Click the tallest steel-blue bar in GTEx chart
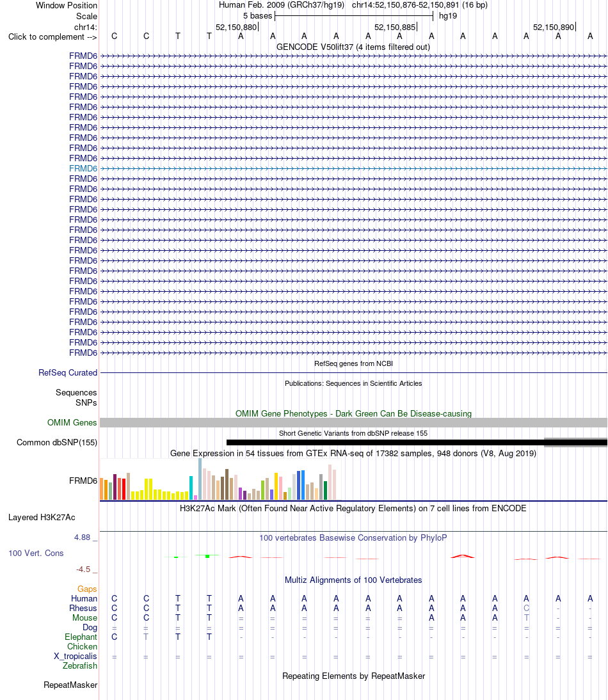The height and width of the screenshot is (700, 608). (200, 479)
